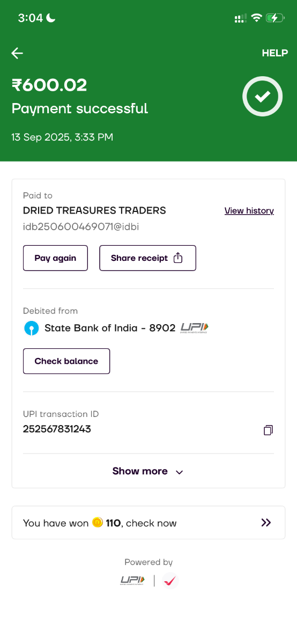The width and height of the screenshot is (297, 644).
Task: Tap the State Bank of India logo
Action: 32,328
